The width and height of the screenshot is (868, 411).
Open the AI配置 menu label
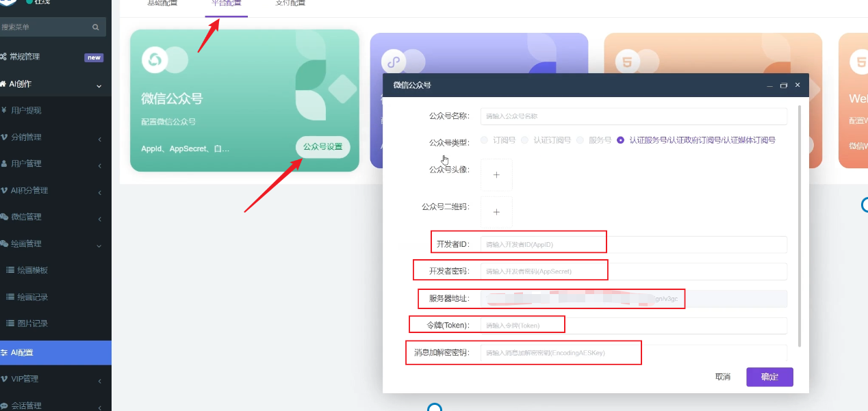click(x=21, y=353)
